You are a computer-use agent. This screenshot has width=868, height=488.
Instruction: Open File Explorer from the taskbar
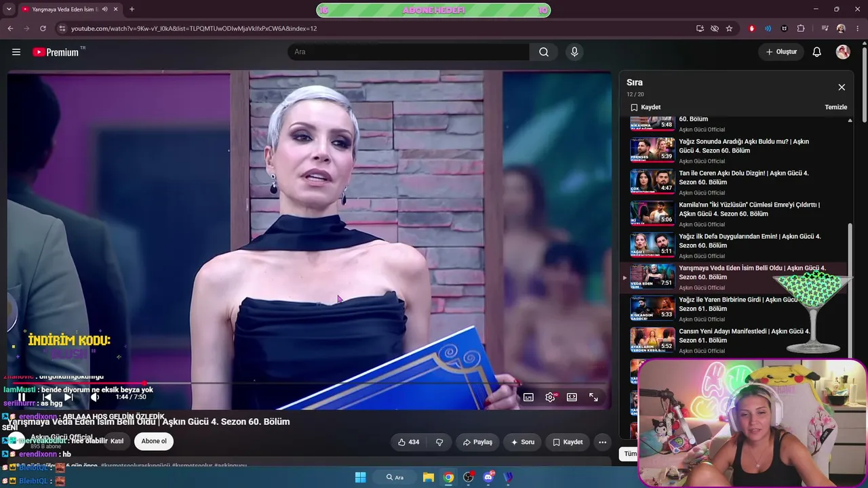click(x=429, y=477)
